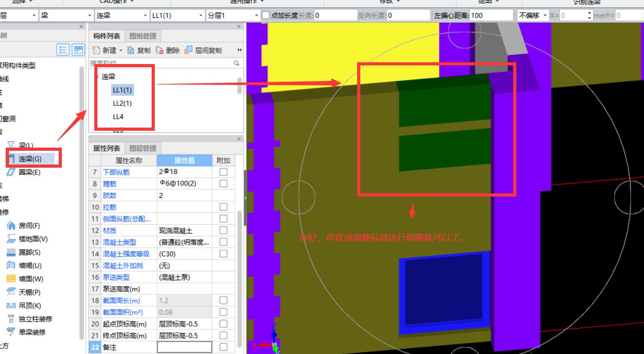Check 附加 box for 下部纵筋 row
Image resolution: width=644 pixels, height=354 pixels.
click(223, 172)
